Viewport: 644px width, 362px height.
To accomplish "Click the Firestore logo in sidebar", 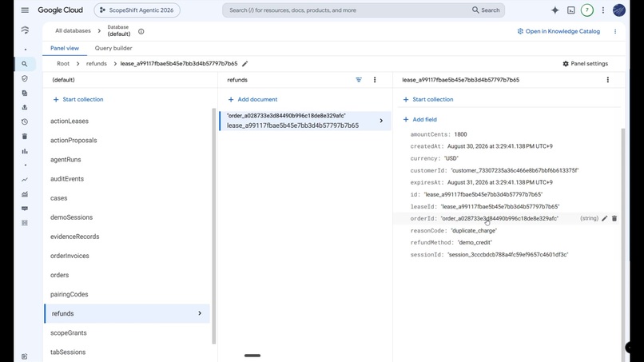I will [25, 30].
